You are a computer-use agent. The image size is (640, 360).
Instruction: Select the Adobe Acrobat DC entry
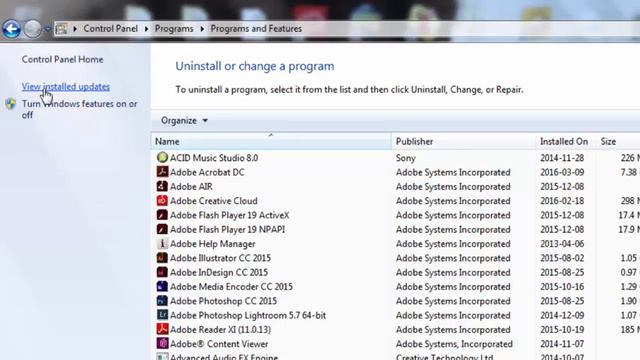tap(207, 172)
